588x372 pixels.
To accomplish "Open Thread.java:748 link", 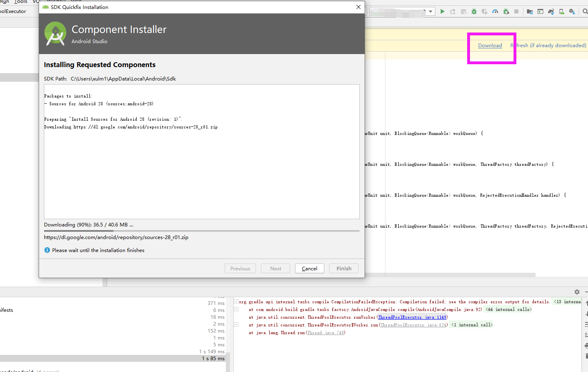I will point(326,333).
